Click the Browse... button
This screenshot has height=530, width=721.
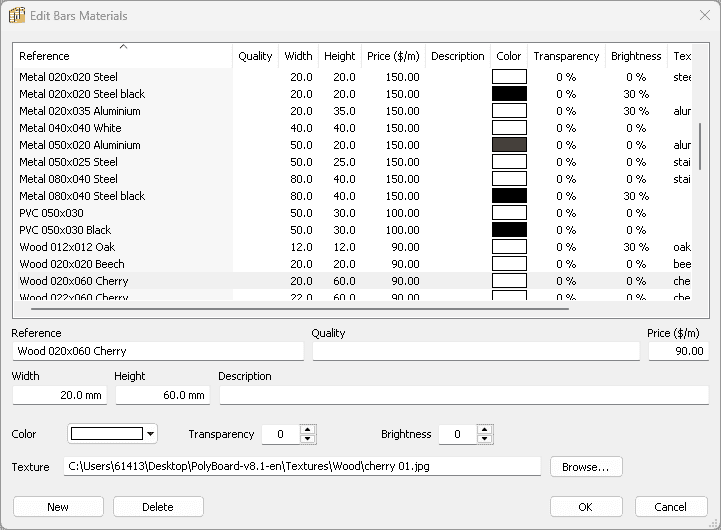586,467
